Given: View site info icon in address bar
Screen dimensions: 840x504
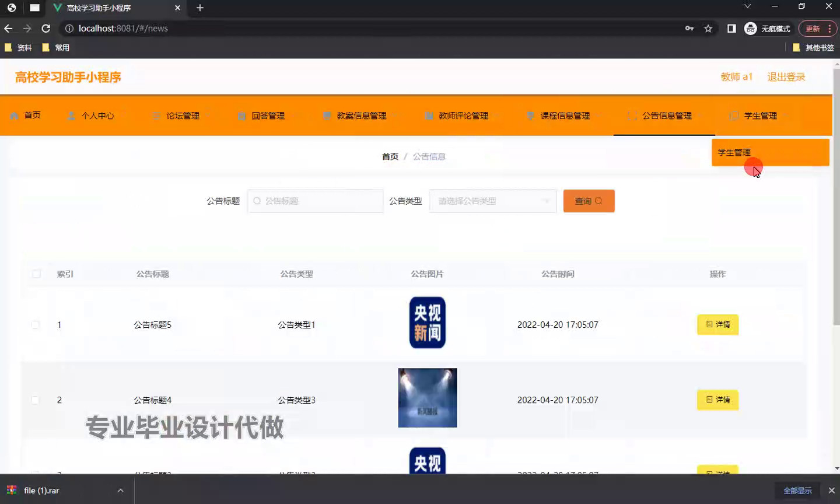Looking at the screenshot, I should click(x=69, y=28).
